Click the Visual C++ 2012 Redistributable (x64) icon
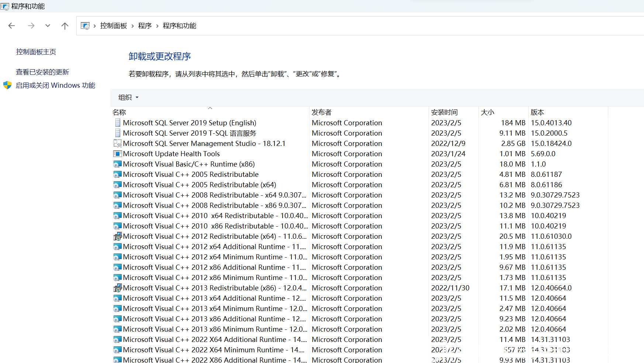This screenshot has width=644, height=363. pos(118,236)
